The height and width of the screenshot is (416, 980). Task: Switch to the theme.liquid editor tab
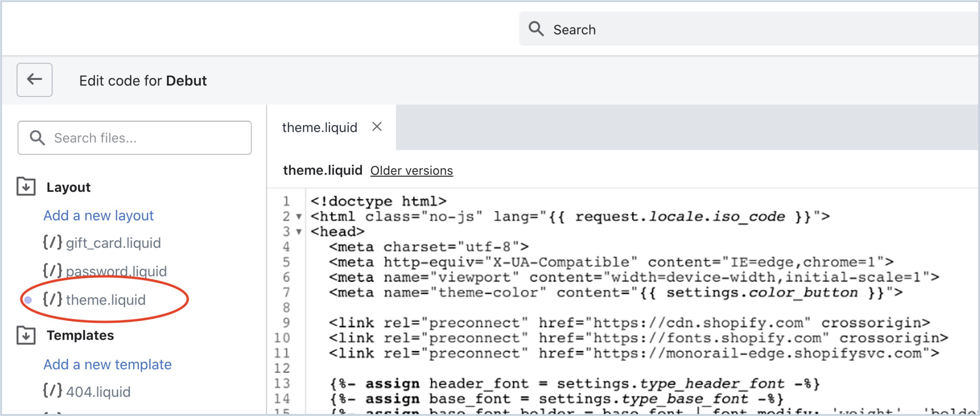320,127
